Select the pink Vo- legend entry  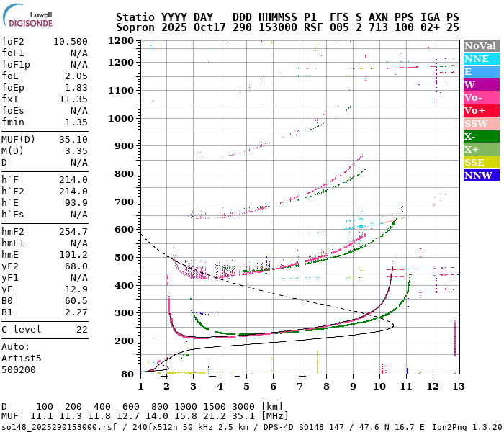(x=480, y=97)
